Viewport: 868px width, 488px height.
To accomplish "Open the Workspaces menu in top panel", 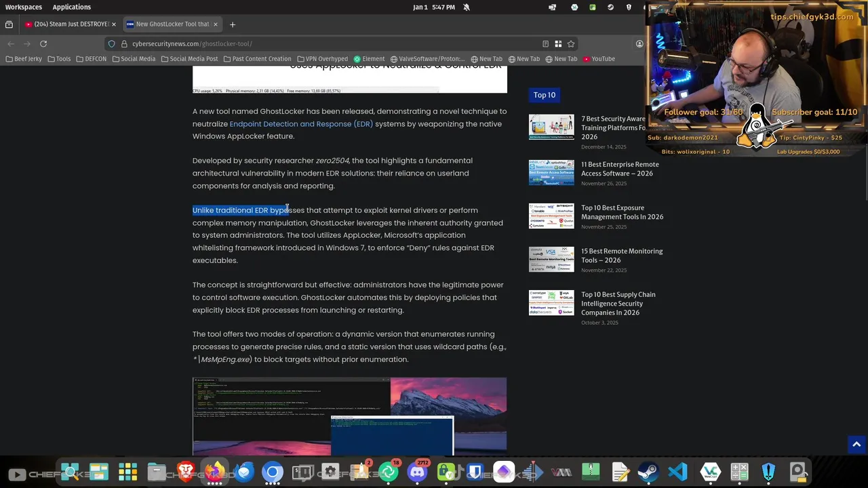I will pos(24,7).
